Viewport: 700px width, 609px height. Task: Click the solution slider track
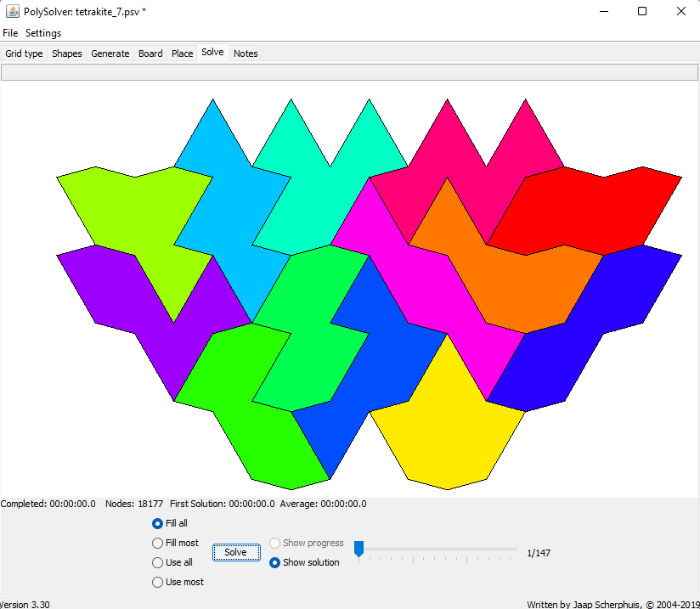point(437,549)
